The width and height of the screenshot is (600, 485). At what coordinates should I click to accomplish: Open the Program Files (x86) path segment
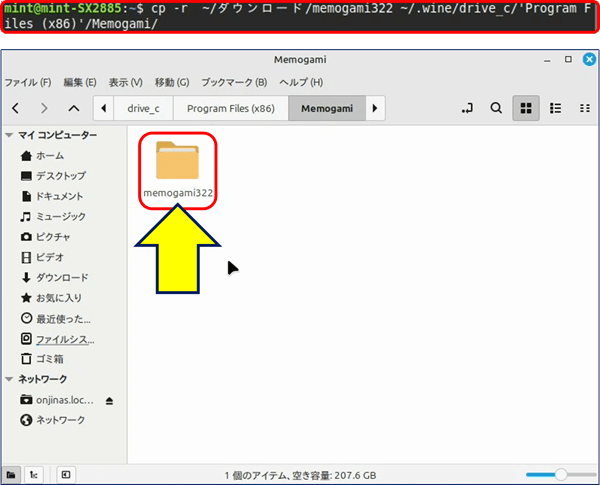point(231,108)
